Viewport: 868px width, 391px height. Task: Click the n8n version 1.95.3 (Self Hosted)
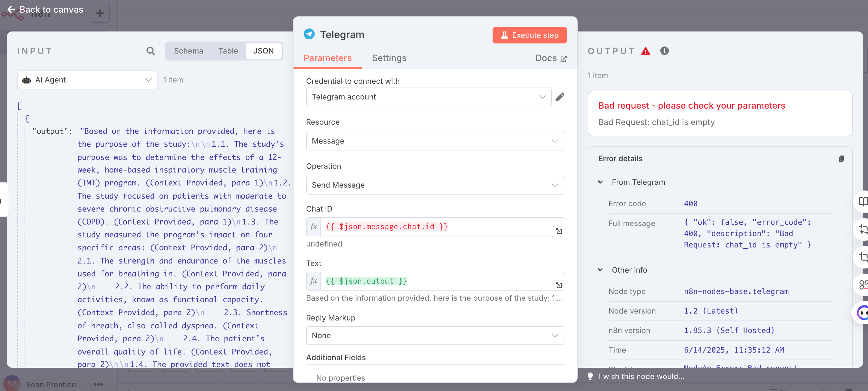pos(729,331)
